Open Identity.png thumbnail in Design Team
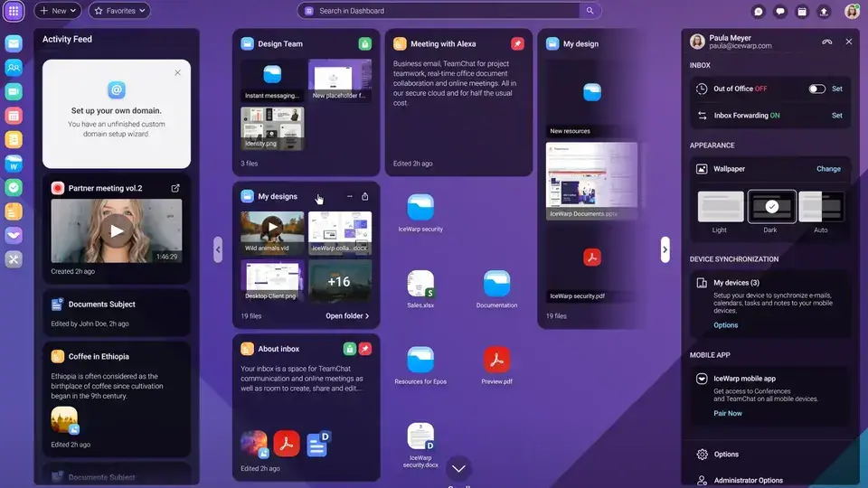The height and width of the screenshot is (488, 868). pos(272,128)
